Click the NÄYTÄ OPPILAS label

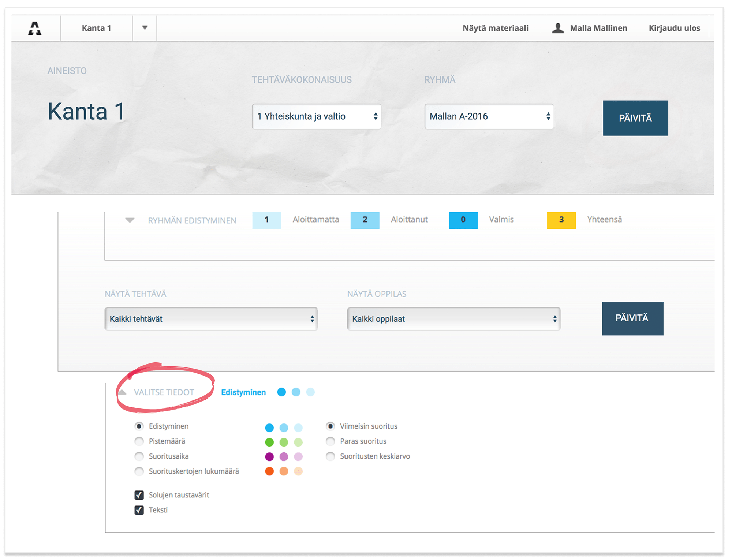[x=377, y=294]
